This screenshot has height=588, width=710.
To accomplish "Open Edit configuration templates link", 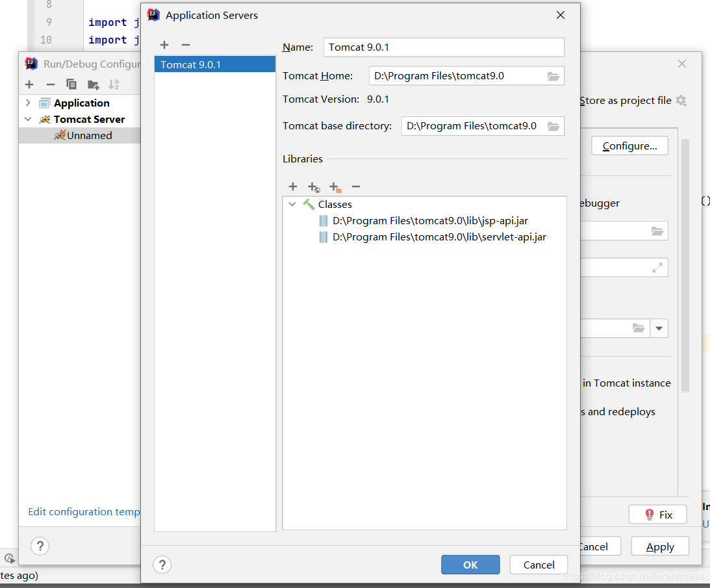I will 84,512.
